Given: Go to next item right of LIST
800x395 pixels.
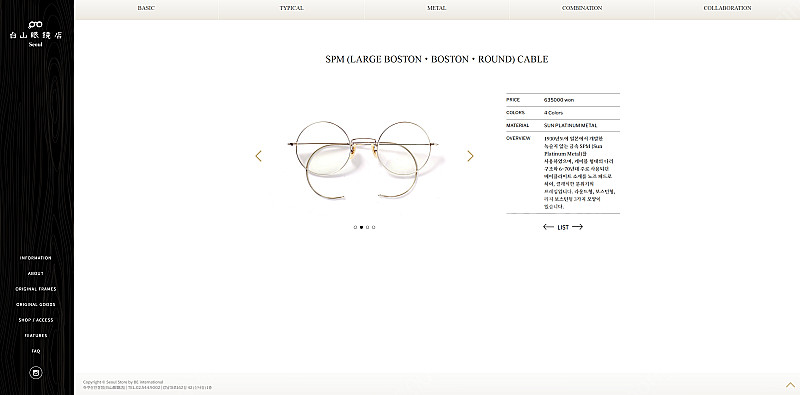Looking at the screenshot, I should click(x=577, y=227).
